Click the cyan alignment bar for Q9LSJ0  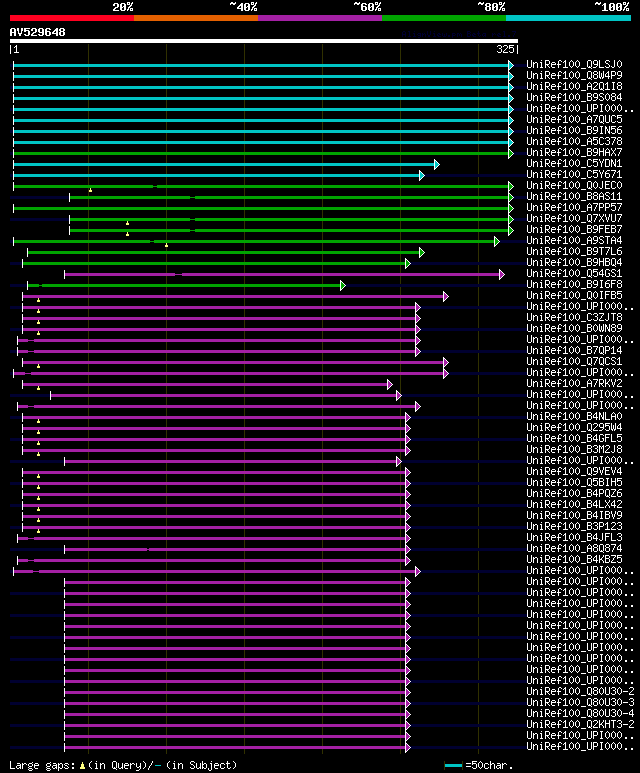261,65
